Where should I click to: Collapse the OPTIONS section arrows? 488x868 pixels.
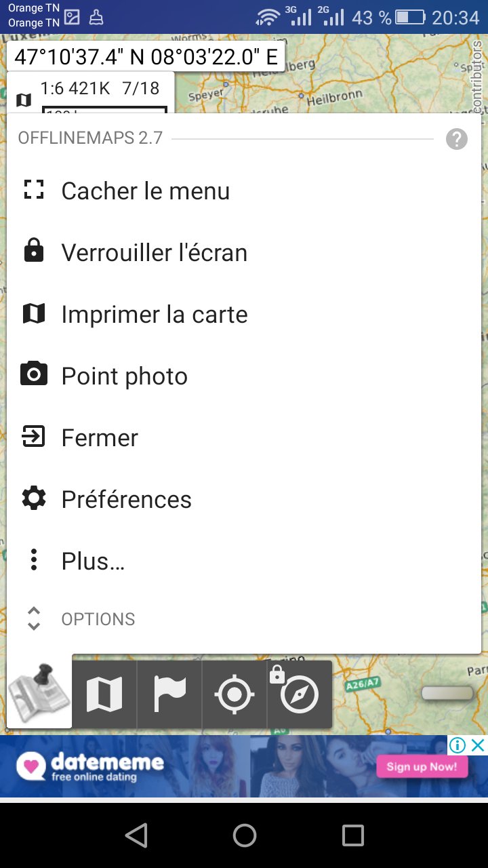click(34, 618)
